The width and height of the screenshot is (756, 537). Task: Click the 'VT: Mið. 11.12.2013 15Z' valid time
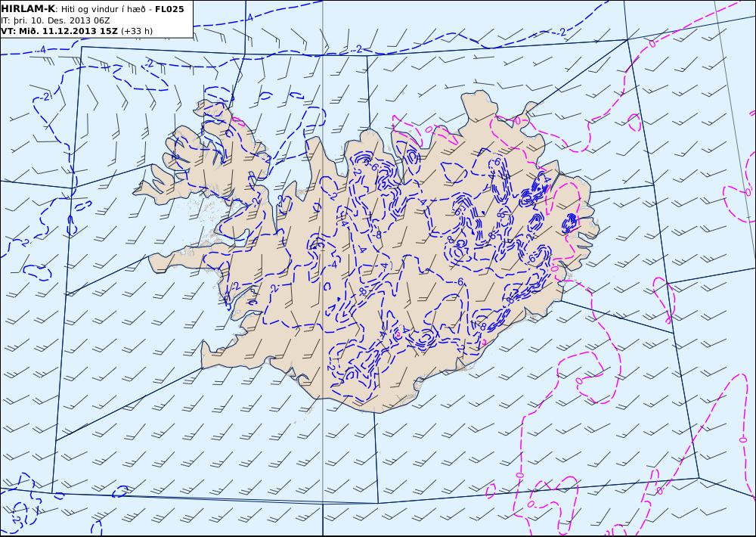coord(59,31)
